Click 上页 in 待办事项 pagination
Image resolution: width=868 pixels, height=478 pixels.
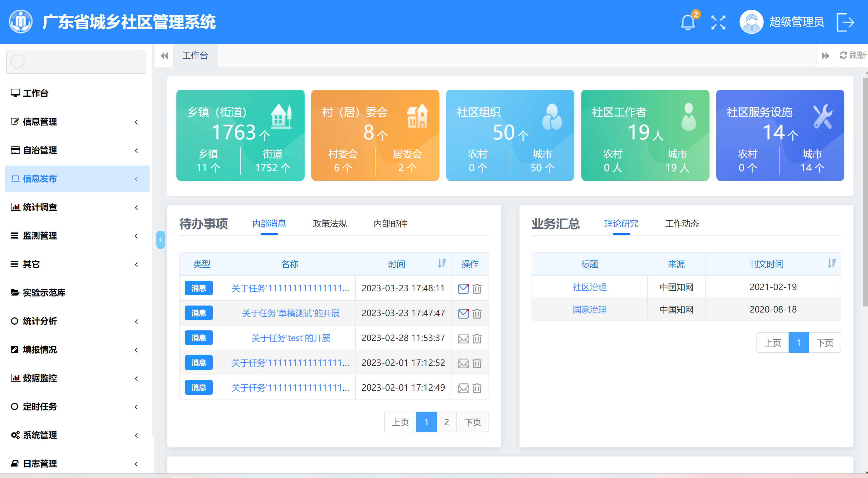click(400, 422)
